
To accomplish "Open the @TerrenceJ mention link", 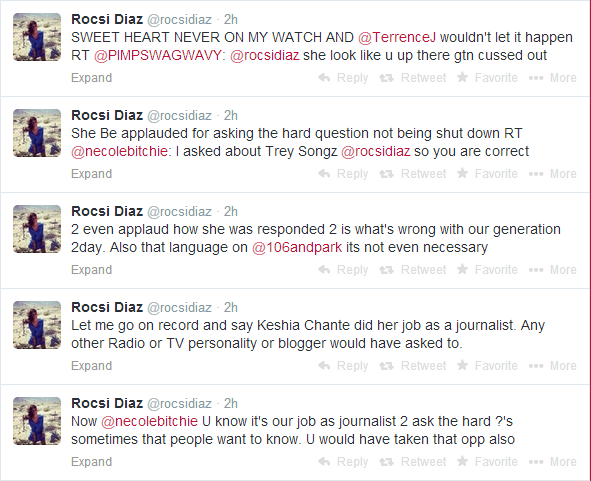I will tap(397, 37).
